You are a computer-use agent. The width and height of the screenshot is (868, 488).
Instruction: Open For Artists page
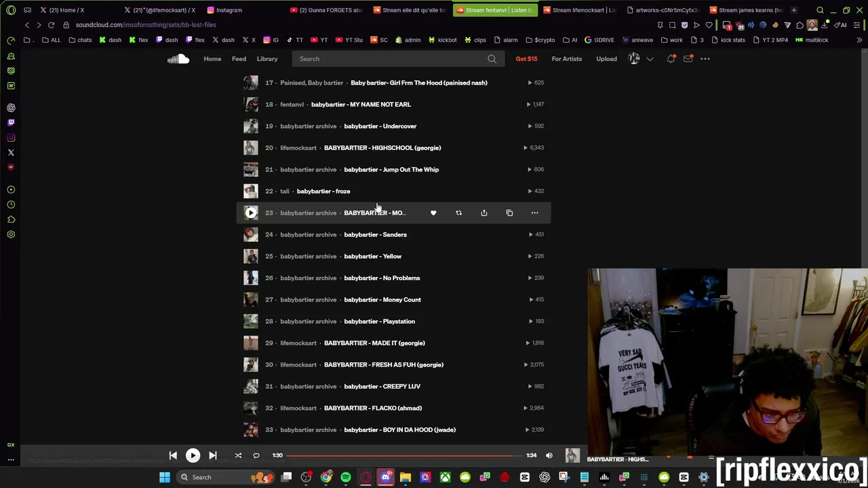coord(566,59)
